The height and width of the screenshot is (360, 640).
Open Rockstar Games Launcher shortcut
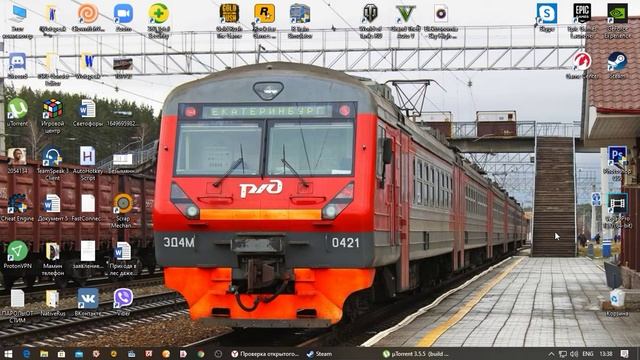point(264,14)
